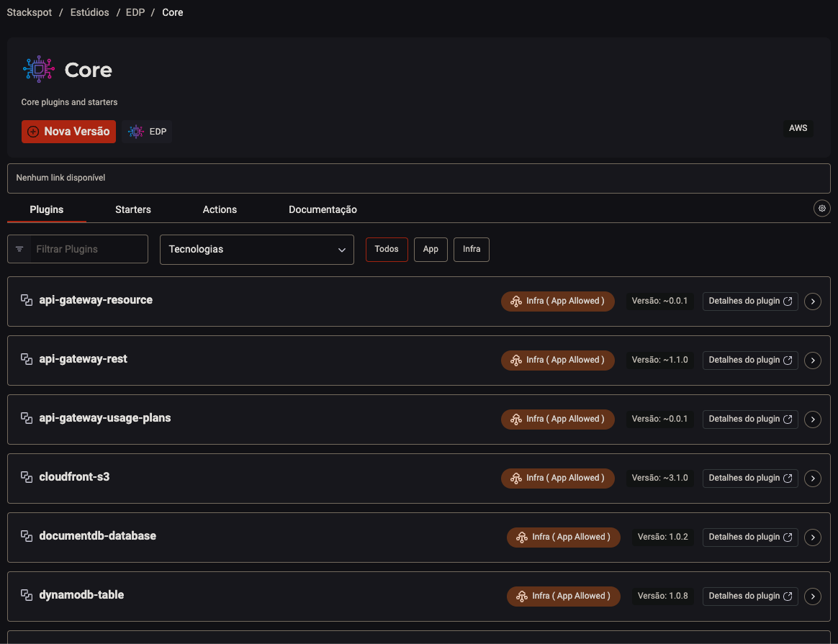This screenshot has height=644, width=838.
Task: Select the Infra filter toggle
Action: point(472,250)
